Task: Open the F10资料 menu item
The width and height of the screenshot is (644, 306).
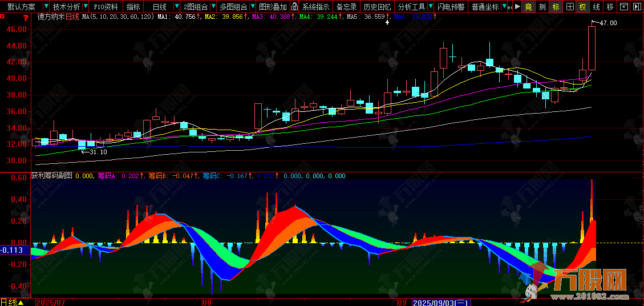Action: (106, 7)
